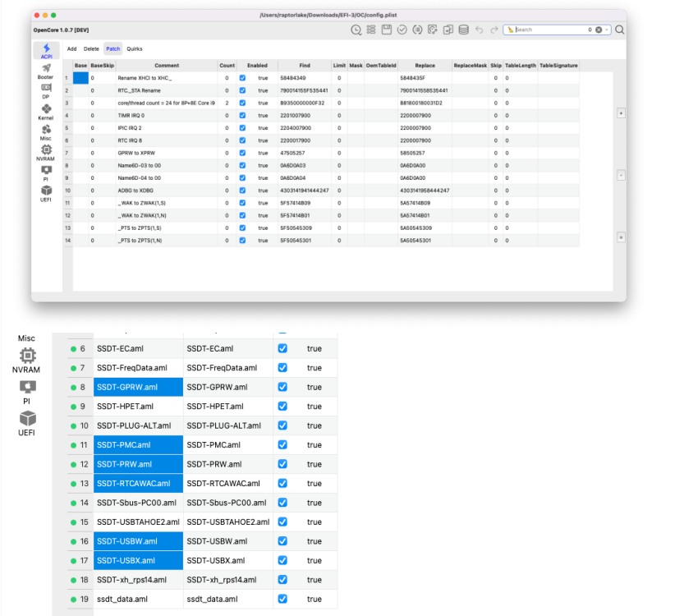Viewport: 684px width, 616px height.
Task: Select SSDT-xh_rps14.aml in first column
Action: 138,580
